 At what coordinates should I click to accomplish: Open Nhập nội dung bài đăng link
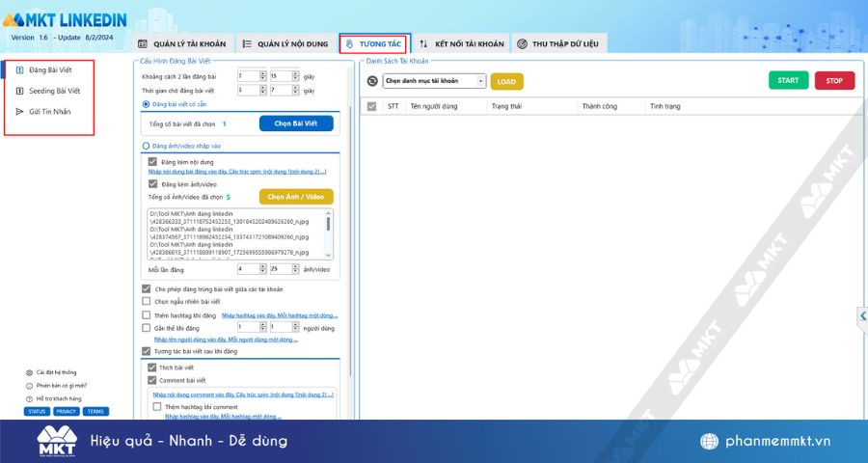coord(237,172)
